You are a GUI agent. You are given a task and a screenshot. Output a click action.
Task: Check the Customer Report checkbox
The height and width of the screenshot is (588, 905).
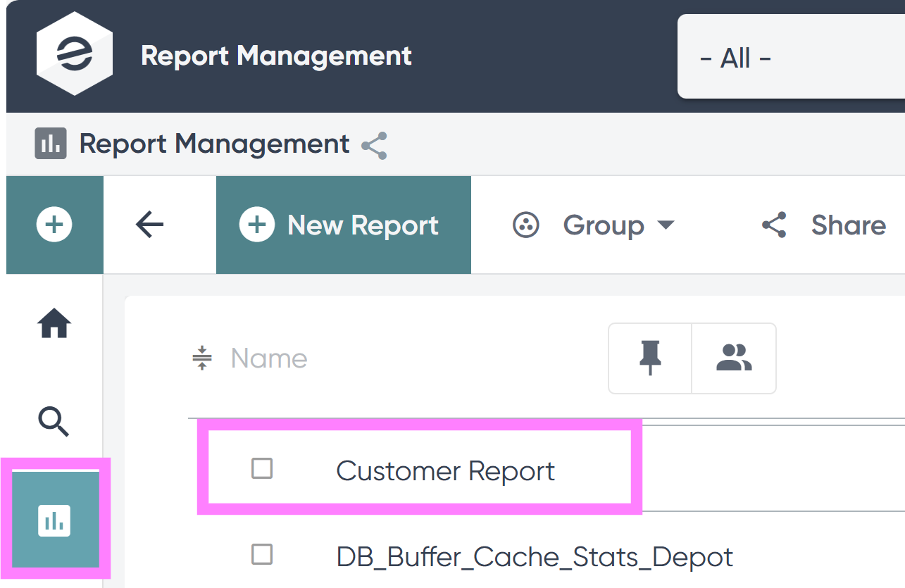click(262, 468)
